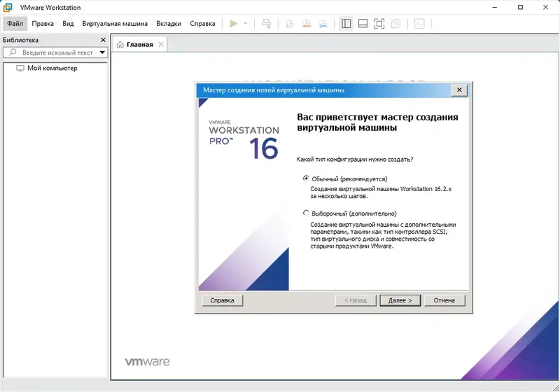Click the < Назад button
560x392 pixels.
356,300
